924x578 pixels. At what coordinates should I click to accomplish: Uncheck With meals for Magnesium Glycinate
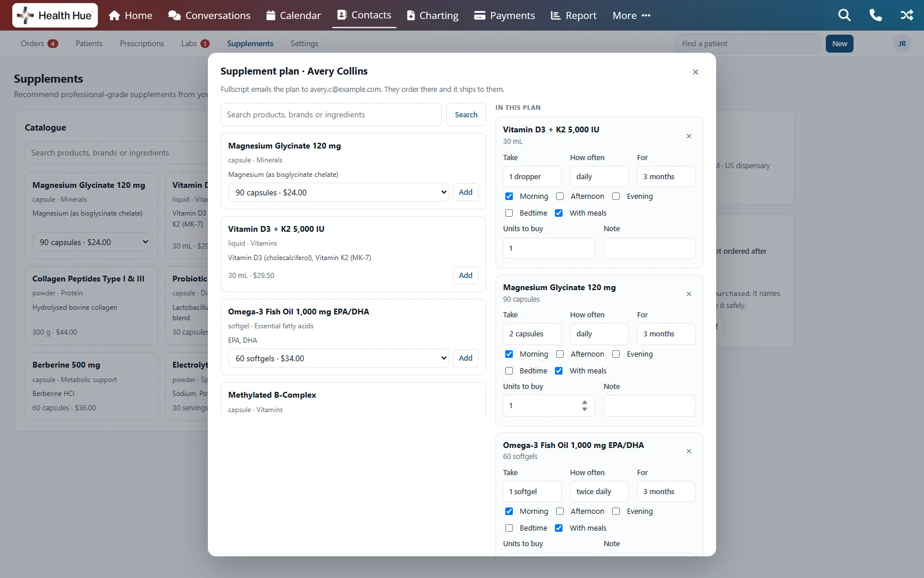558,371
